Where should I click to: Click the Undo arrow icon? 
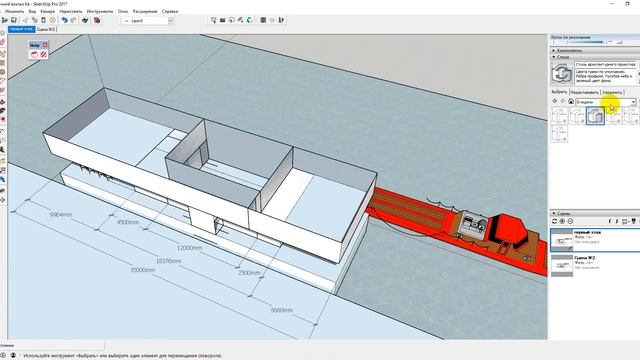pyautogui.click(x=64, y=20)
